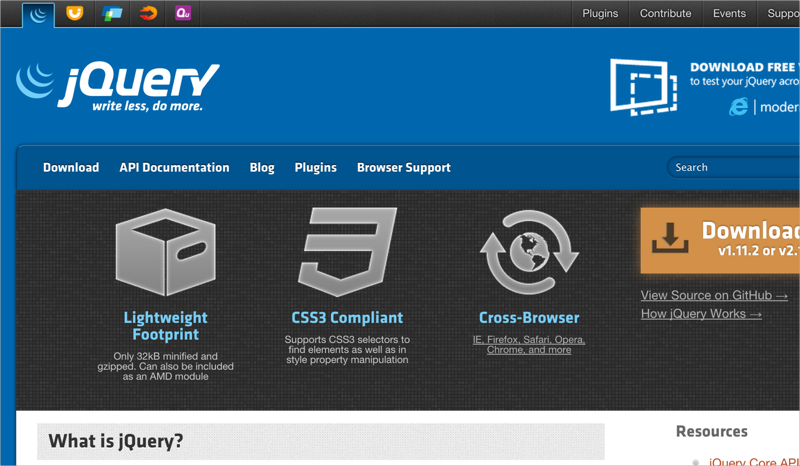Go to Blog in navigation bar
The width and height of the screenshot is (800, 466).
pos(262,168)
